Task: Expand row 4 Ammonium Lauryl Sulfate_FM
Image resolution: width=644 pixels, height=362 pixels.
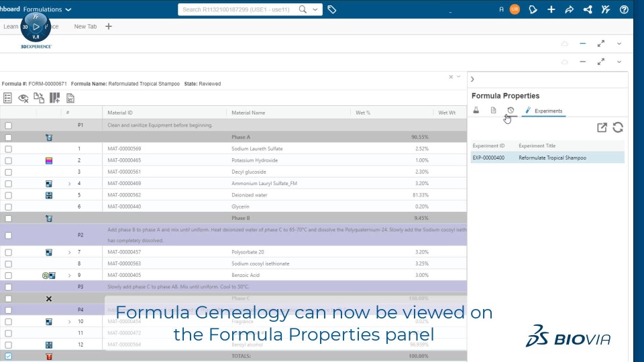Action: pyautogui.click(x=69, y=184)
